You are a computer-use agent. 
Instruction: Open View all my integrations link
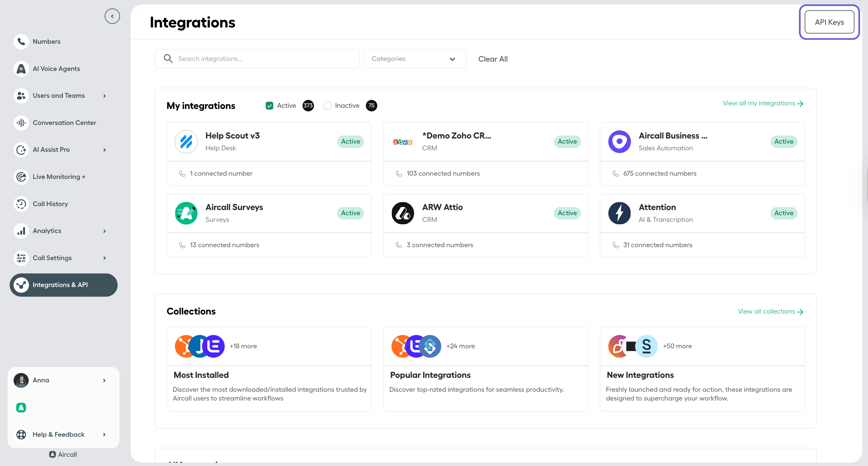pos(763,103)
